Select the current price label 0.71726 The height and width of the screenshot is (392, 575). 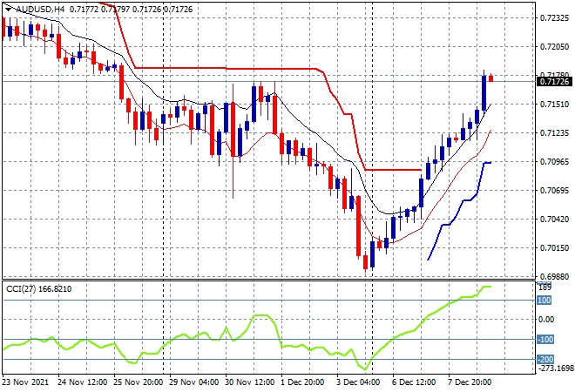[x=554, y=81]
